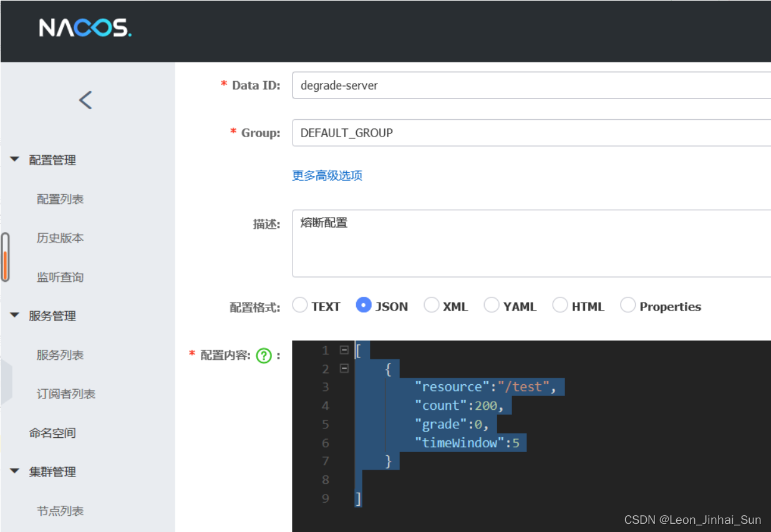Click 更多高级选项 link
The image size is (771, 532).
point(327,176)
